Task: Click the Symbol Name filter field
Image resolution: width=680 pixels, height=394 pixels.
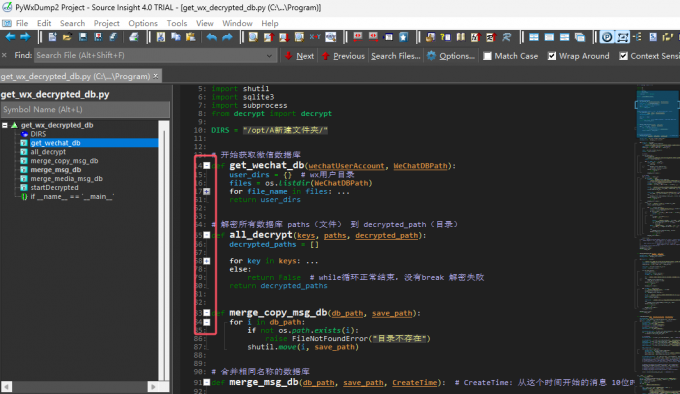Action: 85,110
